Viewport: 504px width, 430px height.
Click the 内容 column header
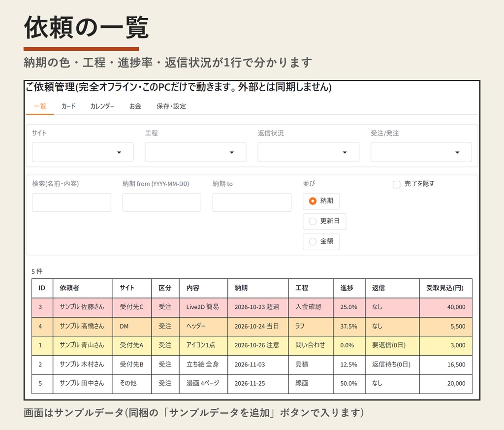[203, 288]
